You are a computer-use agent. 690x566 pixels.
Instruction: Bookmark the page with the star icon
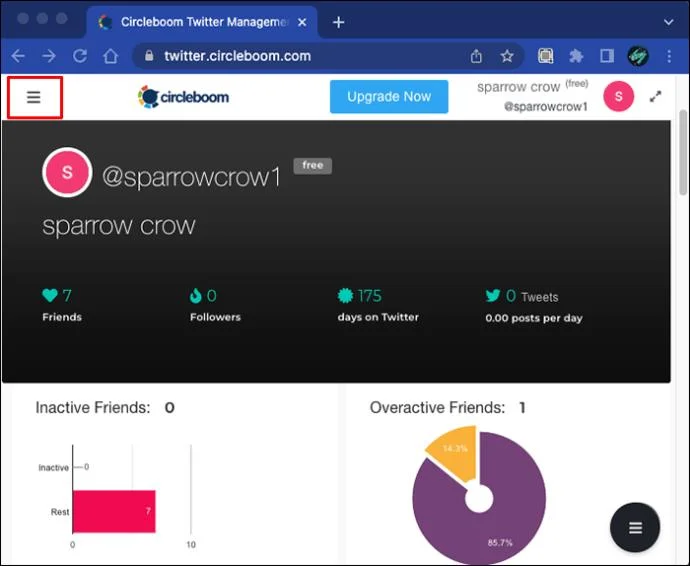coord(507,56)
